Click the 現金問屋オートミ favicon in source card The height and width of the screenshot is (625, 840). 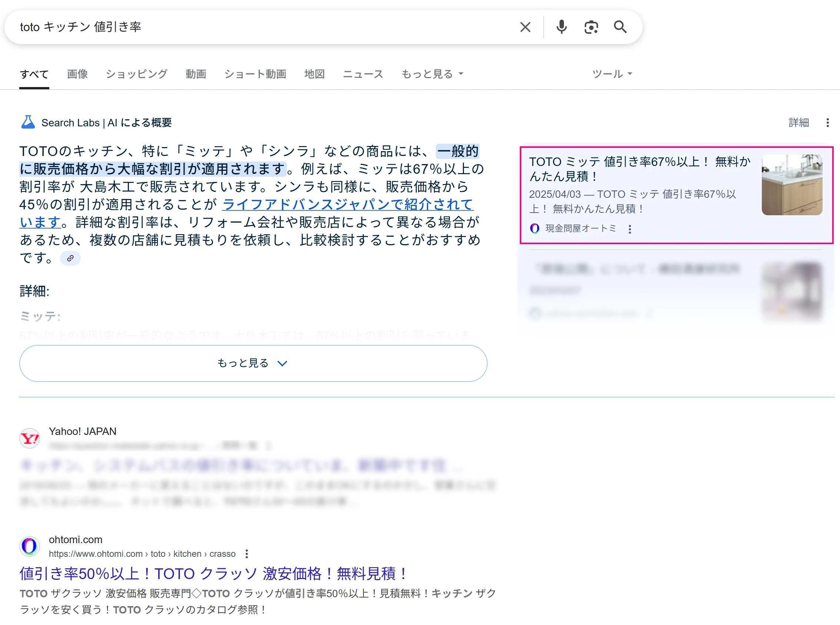tap(535, 229)
